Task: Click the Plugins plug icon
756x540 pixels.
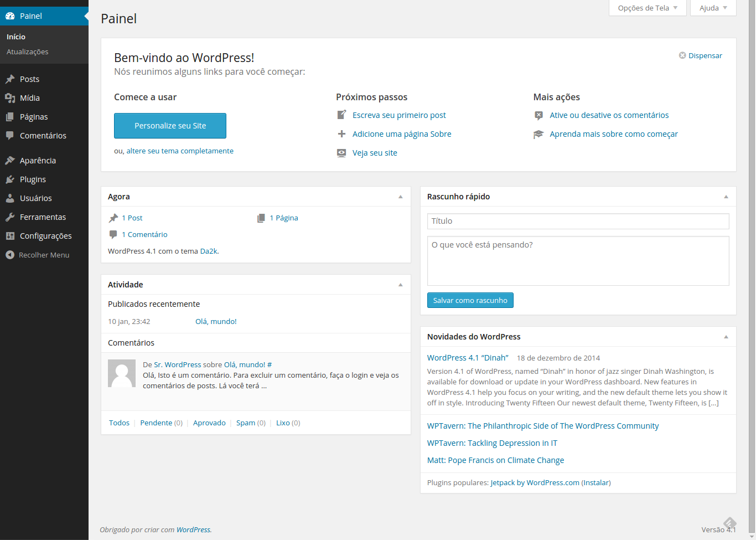Action: [10, 179]
